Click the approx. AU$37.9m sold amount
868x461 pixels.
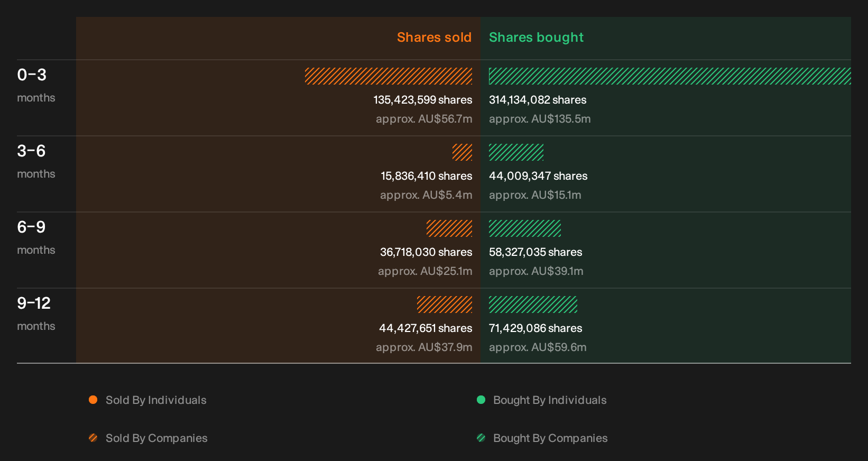pyautogui.click(x=424, y=347)
